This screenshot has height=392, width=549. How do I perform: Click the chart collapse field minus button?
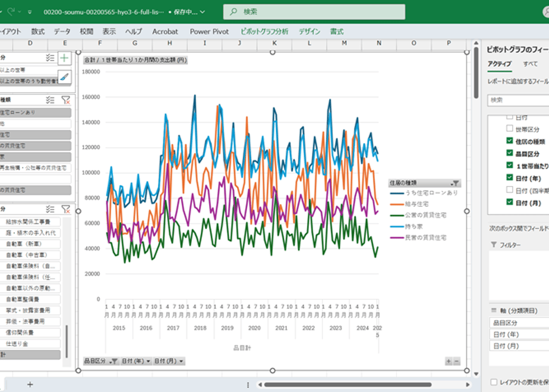click(456, 361)
